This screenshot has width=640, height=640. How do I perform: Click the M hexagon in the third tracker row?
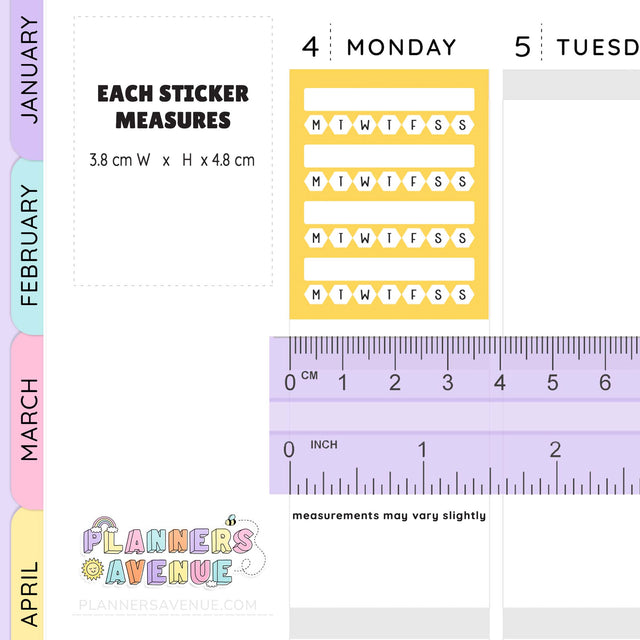(x=317, y=238)
